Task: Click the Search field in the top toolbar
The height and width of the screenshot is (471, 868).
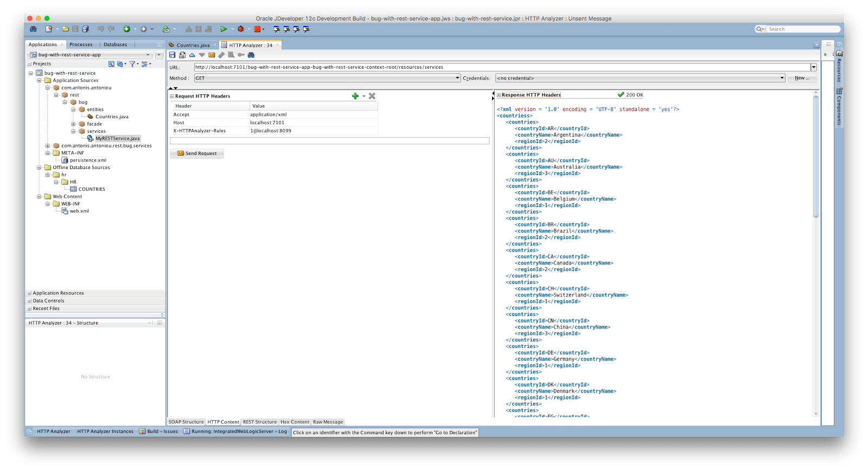Action: click(x=803, y=29)
